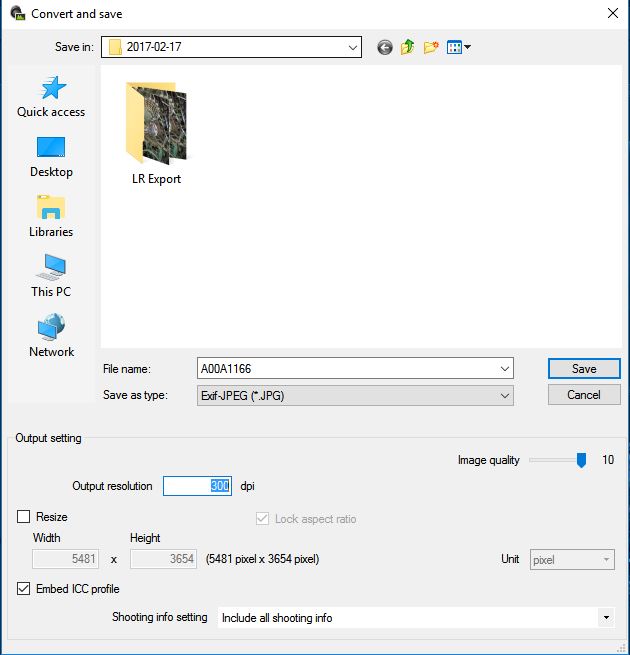Open Libraries from the sidebar
630x655 pixels.
point(51,216)
